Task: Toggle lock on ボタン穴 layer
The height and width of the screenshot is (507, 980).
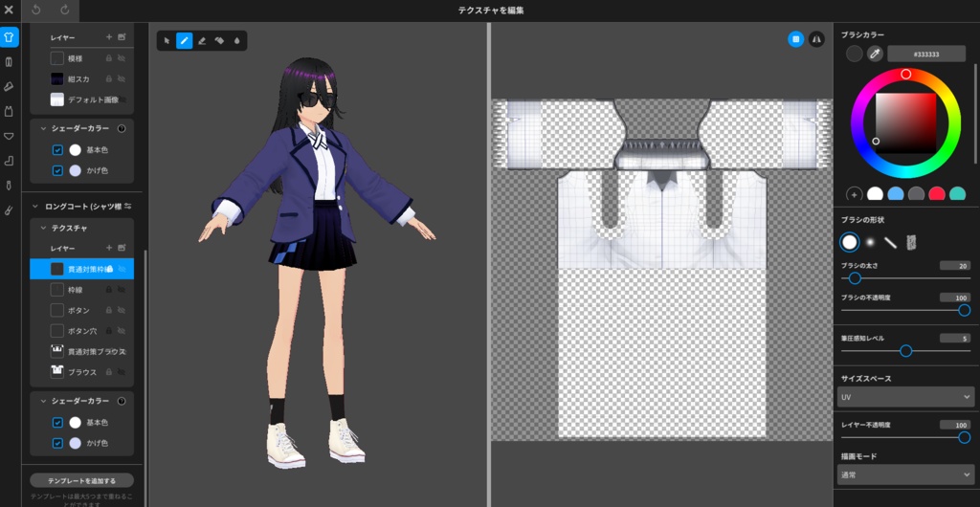Action: point(109,331)
